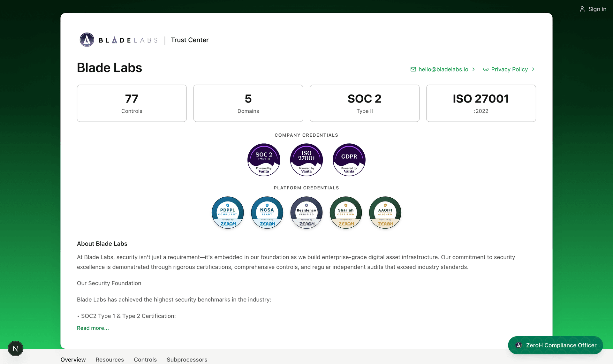Click the ISO 27001 company credential badge
Image resolution: width=613 pixels, height=364 pixels.
point(306,160)
